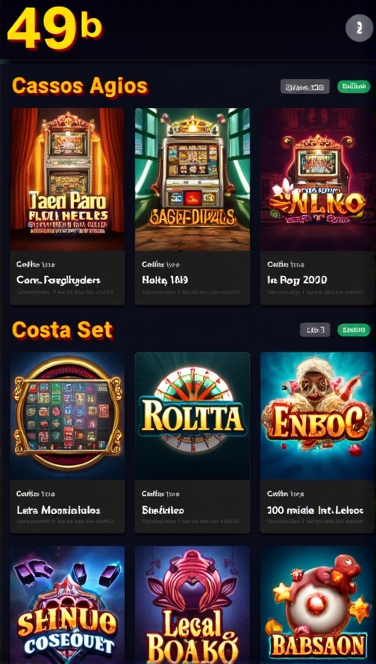Click the Holtg 1819 game title
Image resolution: width=376 pixels, height=664 pixels.
(165, 280)
